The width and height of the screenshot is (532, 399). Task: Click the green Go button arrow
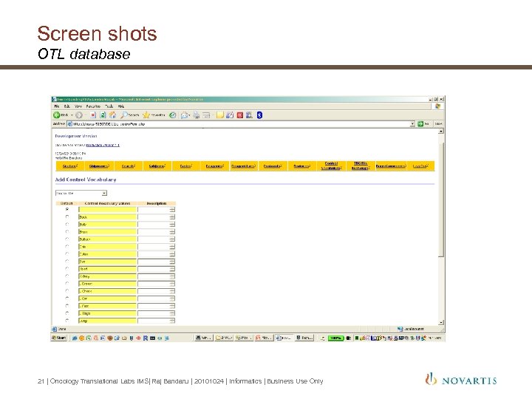click(x=420, y=124)
